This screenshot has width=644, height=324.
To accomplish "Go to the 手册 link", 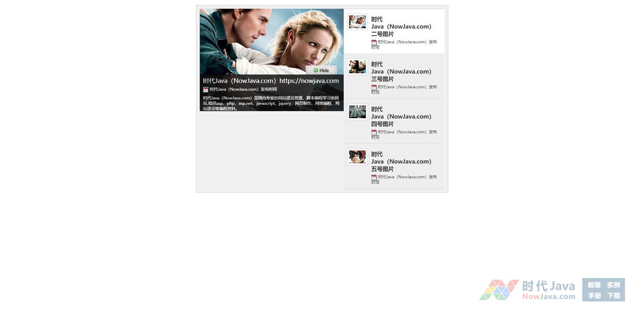I will 594,296.
